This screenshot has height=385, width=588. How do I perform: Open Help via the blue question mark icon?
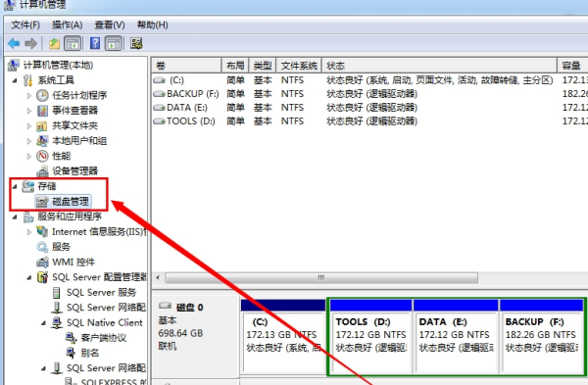95,43
